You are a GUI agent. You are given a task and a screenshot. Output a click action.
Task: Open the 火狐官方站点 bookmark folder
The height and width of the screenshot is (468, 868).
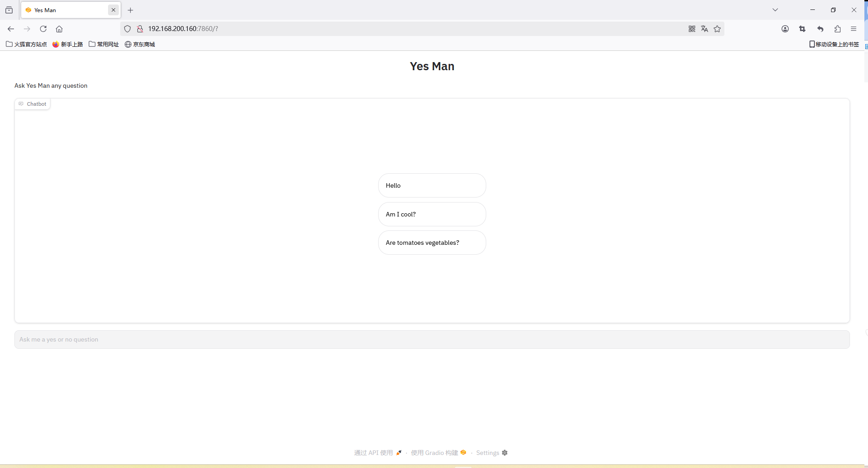coord(27,44)
